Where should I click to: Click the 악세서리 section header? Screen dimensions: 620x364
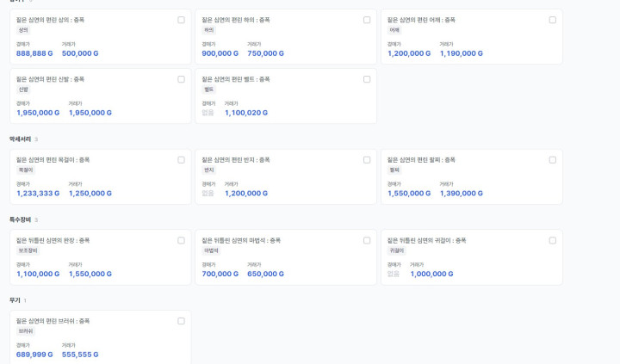pyautogui.click(x=21, y=139)
